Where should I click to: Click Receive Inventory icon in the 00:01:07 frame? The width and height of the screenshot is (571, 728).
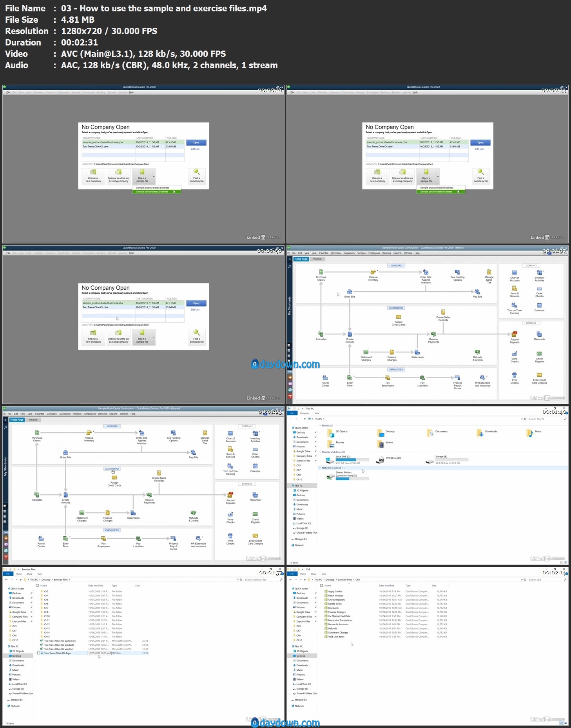(x=373, y=272)
